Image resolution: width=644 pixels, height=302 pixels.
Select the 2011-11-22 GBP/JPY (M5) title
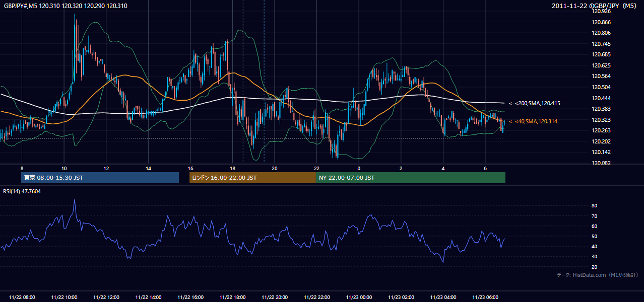[x=595, y=6]
